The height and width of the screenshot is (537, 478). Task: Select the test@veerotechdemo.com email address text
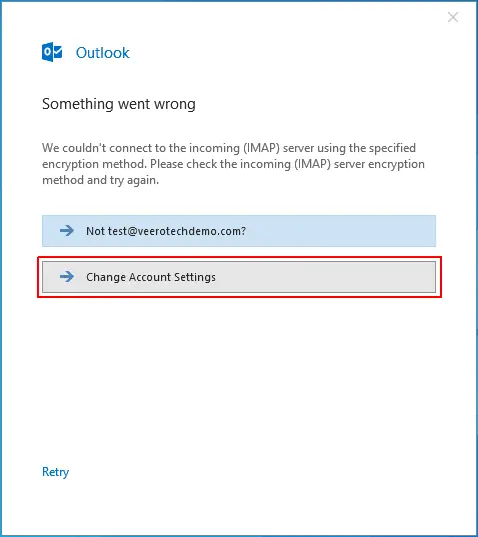click(x=176, y=231)
